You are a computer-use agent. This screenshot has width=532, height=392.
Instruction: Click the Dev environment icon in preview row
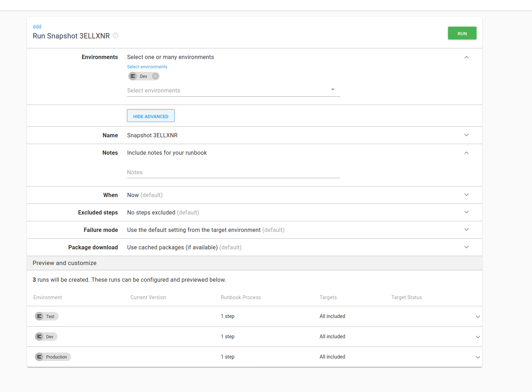39,337
